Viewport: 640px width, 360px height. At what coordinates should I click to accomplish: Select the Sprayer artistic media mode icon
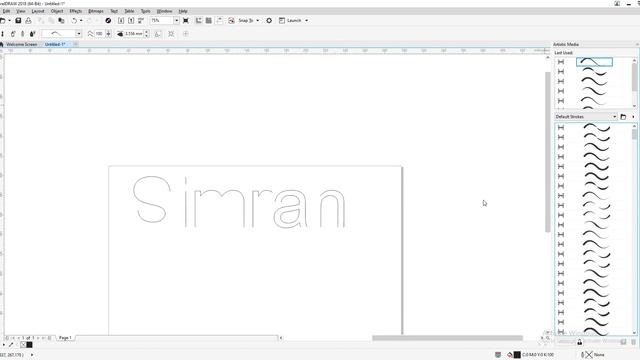pyautogui.click(x=23, y=34)
